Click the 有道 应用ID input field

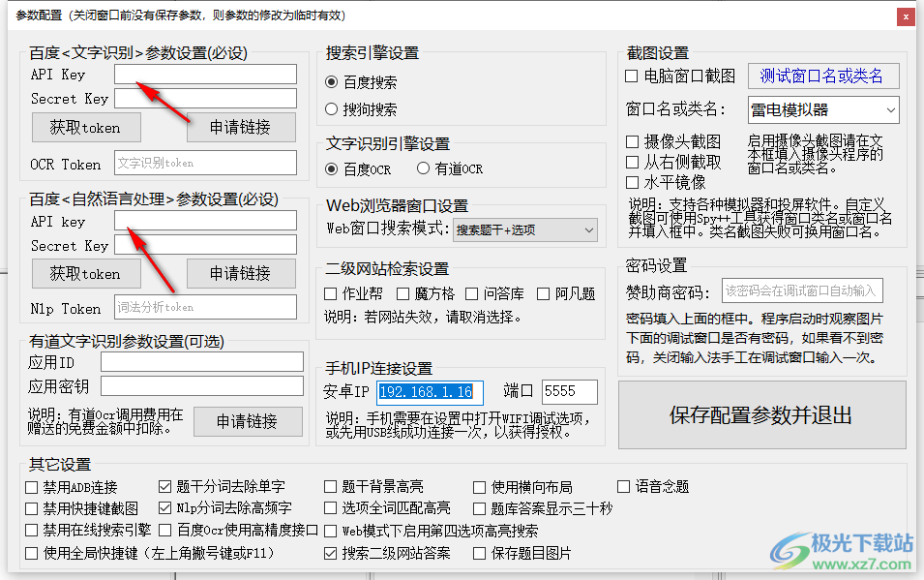click(202, 362)
